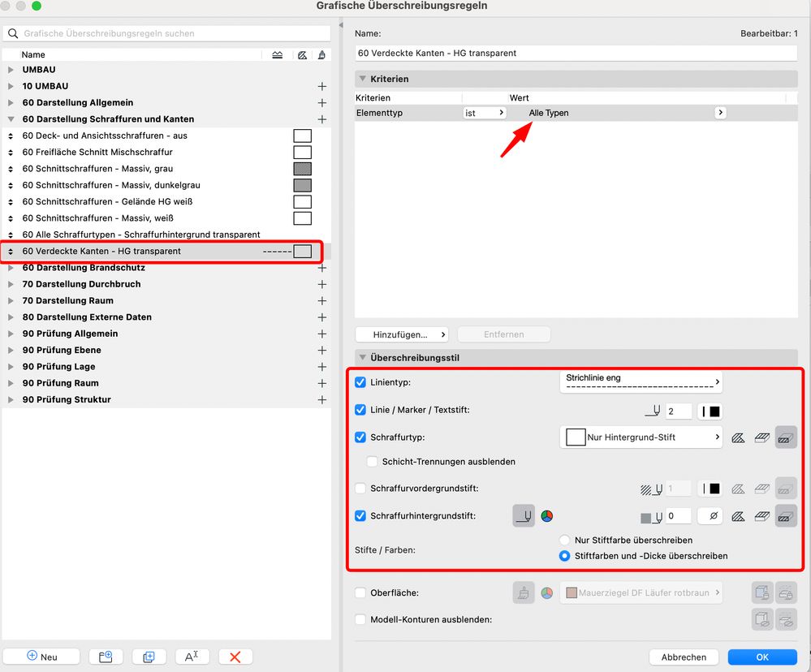
Task: Click the RGB color wheel for Schraffurhintergrundstift
Action: pos(546,516)
